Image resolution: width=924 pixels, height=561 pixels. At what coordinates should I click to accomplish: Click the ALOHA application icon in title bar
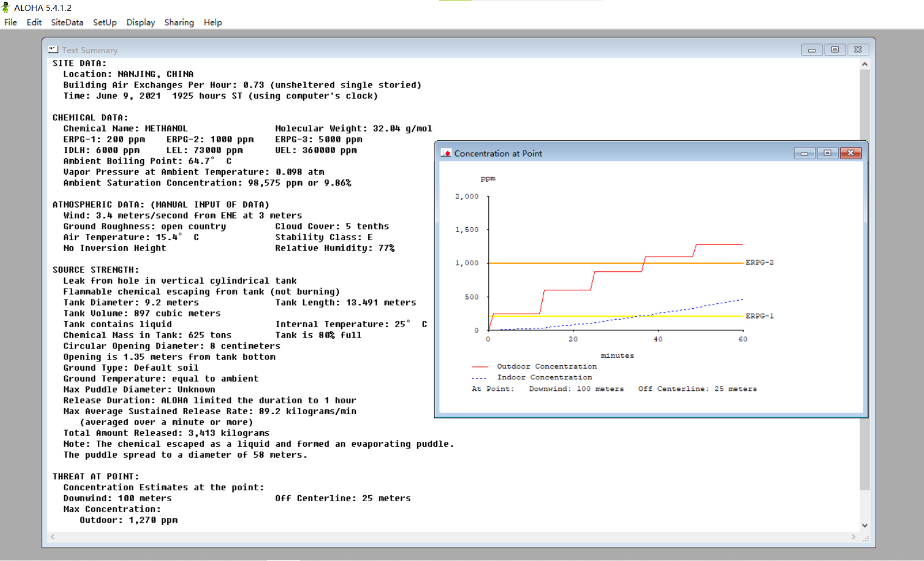(6, 8)
